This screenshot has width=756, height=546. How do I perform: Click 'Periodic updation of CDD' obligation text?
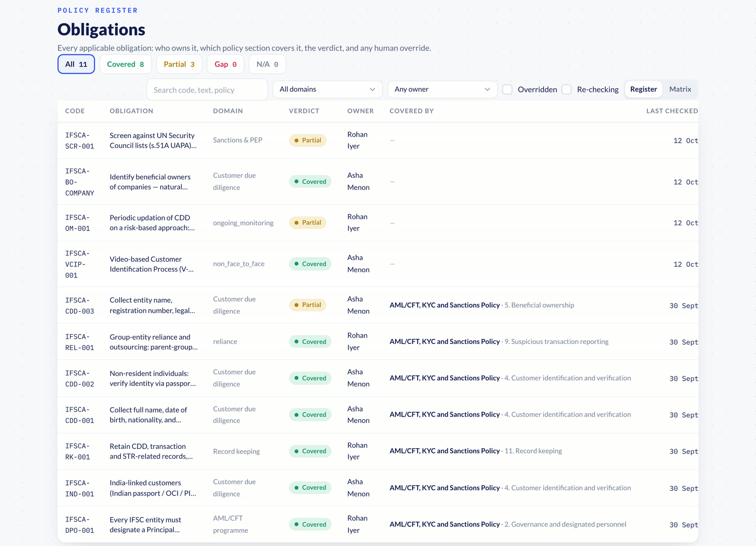(152, 223)
